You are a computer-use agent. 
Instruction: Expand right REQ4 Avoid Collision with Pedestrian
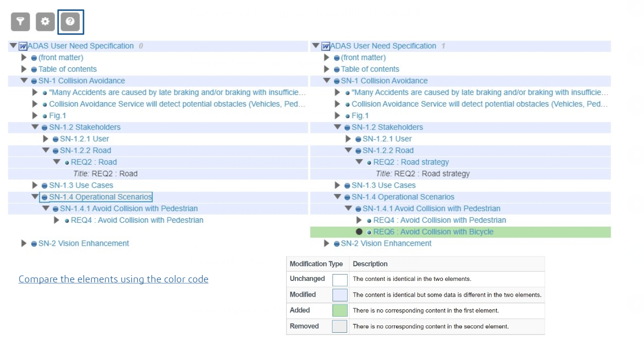(x=359, y=220)
